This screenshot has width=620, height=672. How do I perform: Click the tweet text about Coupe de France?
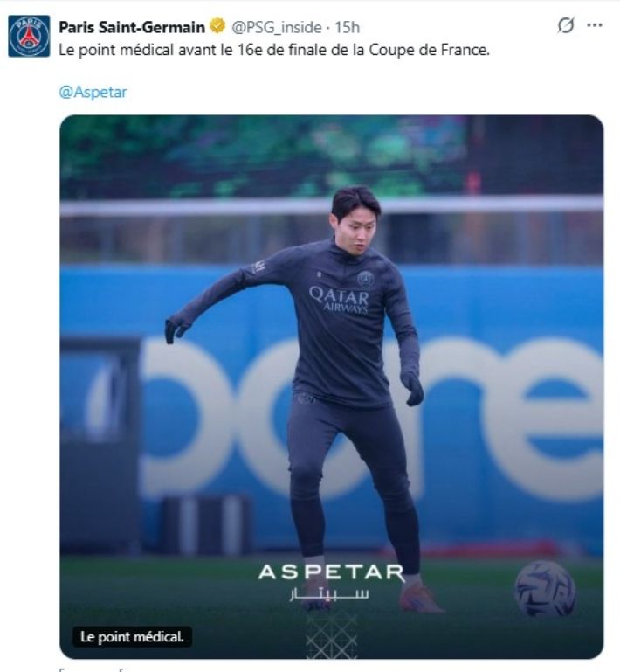(x=274, y=50)
